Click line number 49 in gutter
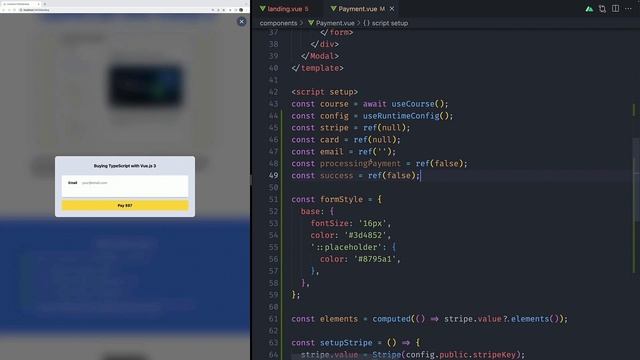Viewport: 640px width, 360px height. 273,176
